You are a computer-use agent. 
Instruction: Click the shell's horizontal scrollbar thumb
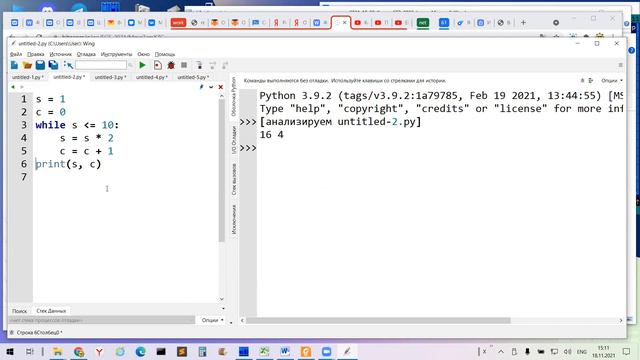tap(378, 320)
